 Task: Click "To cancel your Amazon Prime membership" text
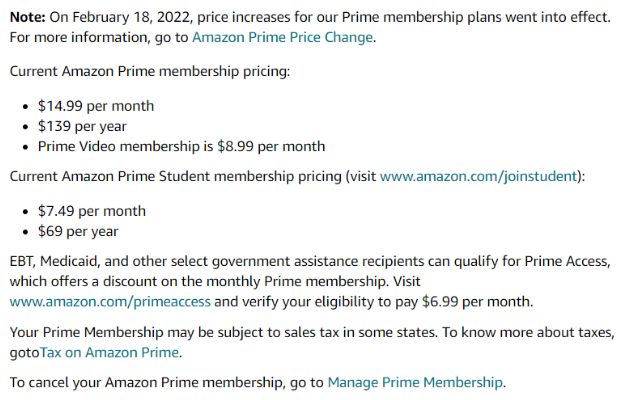[x=140, y=381]
